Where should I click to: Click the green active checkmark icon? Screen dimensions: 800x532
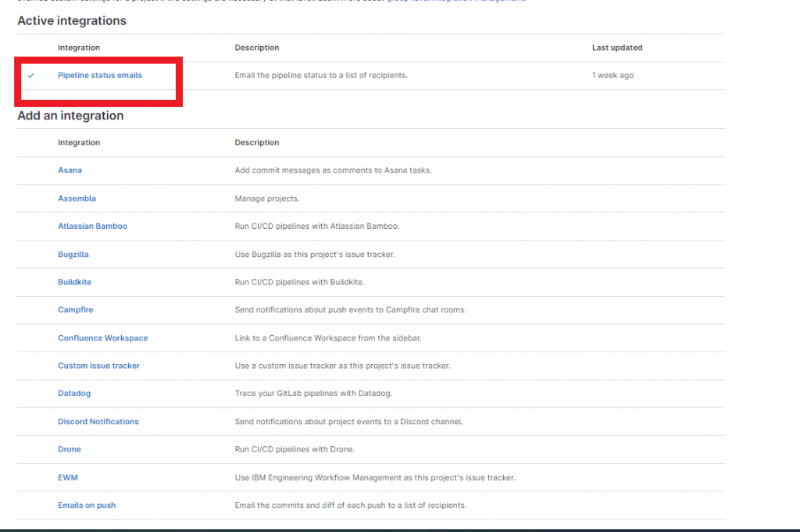pyautogui.click(x=30, y=76)
